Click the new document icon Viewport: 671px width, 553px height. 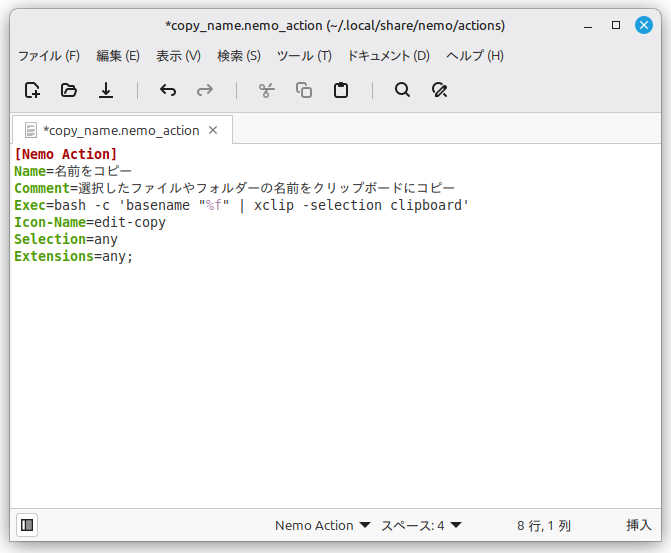pyautogui.click(x=32, y=90)
